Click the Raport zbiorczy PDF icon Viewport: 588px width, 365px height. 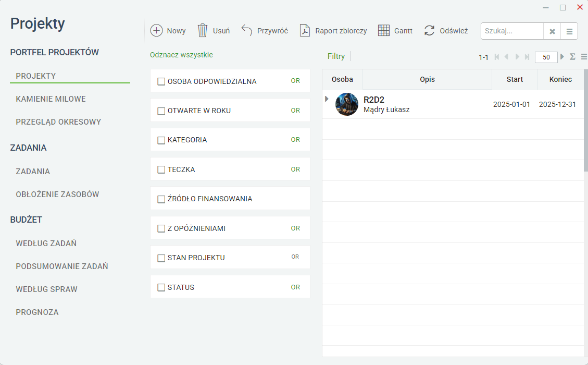(x=305, y=30)
